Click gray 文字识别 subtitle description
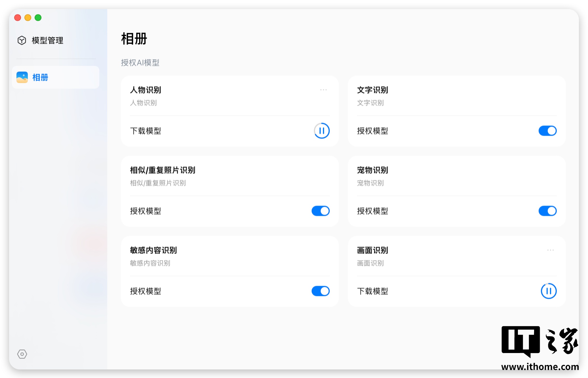This screenshot has height=378, width=588. click(370, 103)
